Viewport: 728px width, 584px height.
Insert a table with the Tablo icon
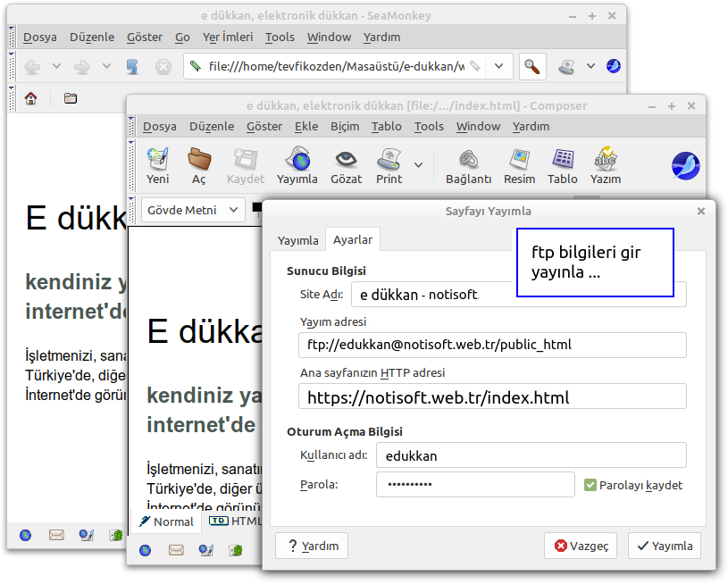point(562,161)
